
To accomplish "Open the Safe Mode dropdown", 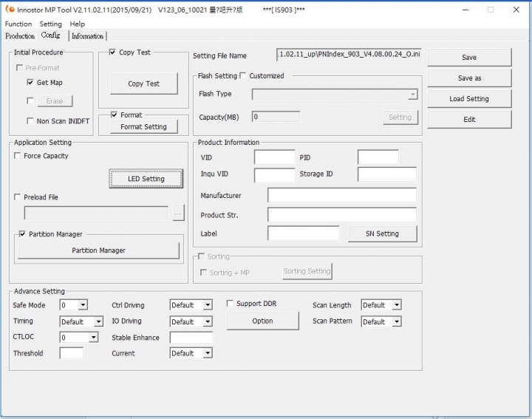I will [x=83, y=305].
